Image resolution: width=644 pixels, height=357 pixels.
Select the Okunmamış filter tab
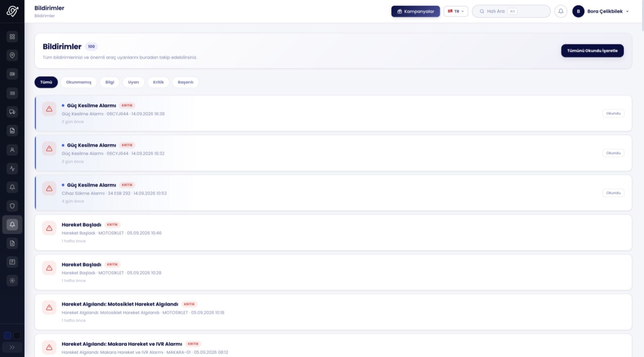point(79,82)
